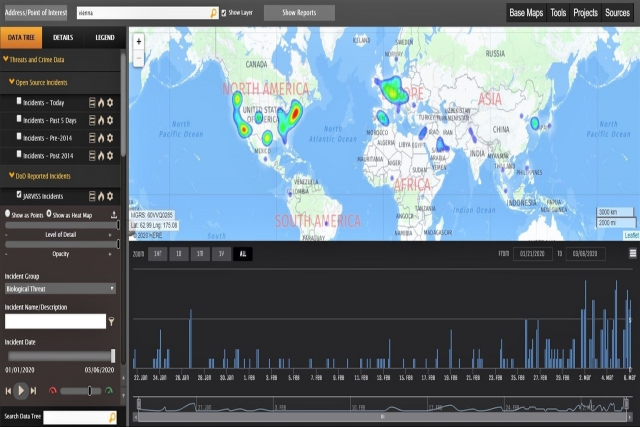The width and height of the screenshot is (640, 427).
Task: Click table icon for Incidents - Past 5 Days
Action: click(92, 120)
